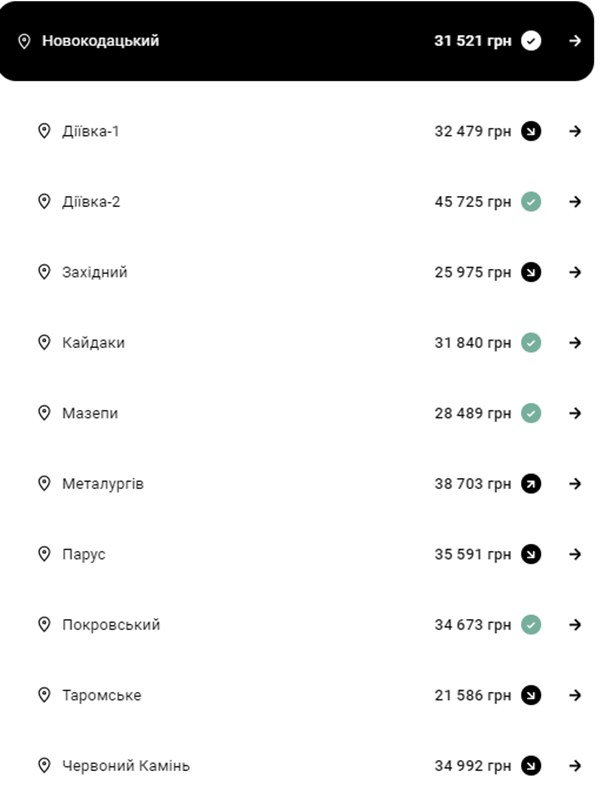Click up-trend arrow badge for Металургів
Screen dimensions: 600x812
click(x=531, y=484)
